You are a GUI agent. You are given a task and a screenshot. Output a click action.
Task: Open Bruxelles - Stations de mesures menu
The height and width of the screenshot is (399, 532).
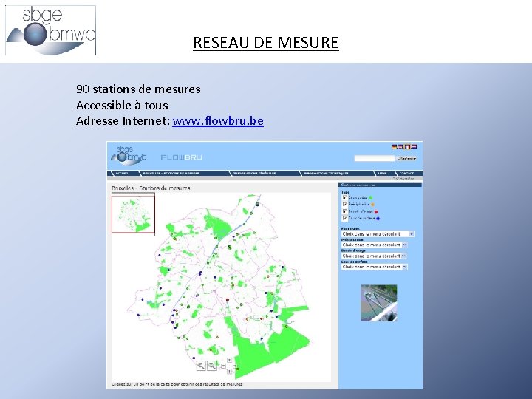[171, 174]
